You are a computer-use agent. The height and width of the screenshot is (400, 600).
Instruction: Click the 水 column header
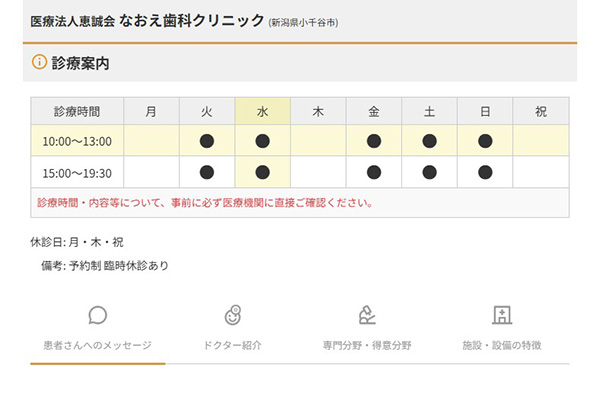point(262,111)
